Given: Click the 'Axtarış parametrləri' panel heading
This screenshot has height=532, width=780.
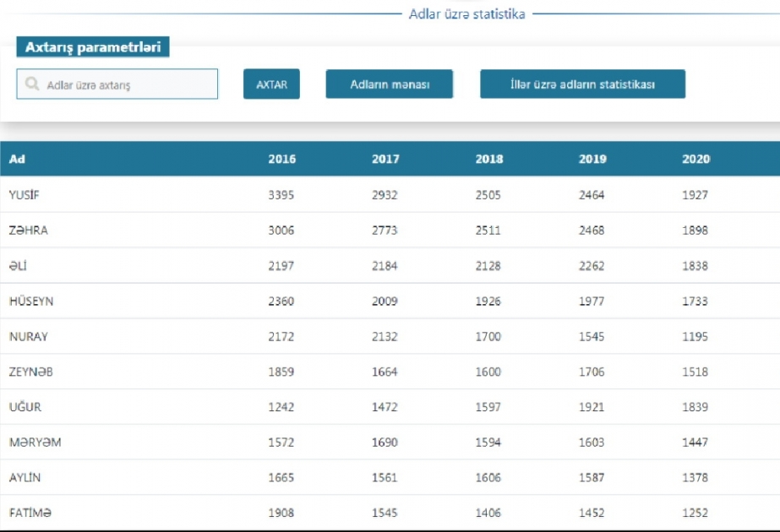Looking at the screenshot, I should [x=93, y=46].
